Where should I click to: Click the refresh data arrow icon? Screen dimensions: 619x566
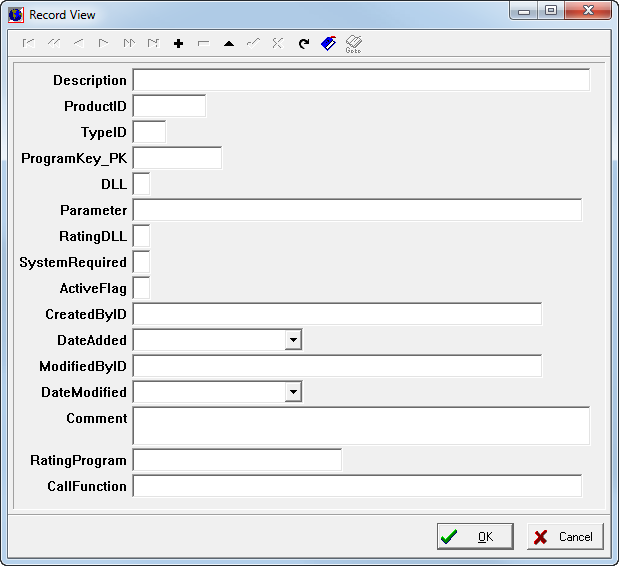point(303,44)
